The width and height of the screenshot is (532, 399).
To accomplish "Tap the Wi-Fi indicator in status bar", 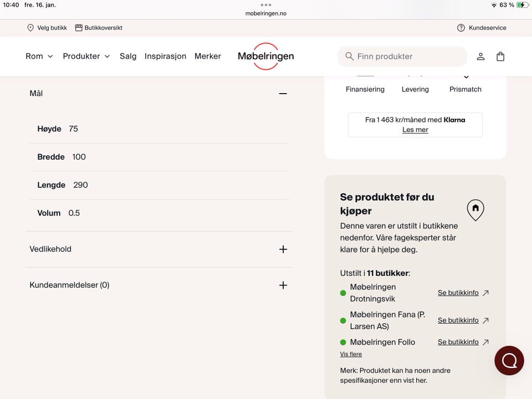I will coord(494,5).
